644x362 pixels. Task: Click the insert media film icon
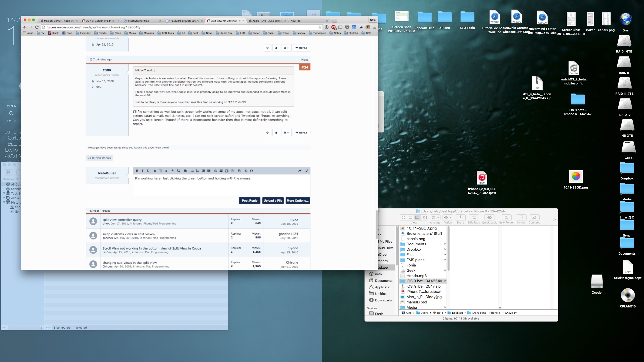tap(227, 171)
